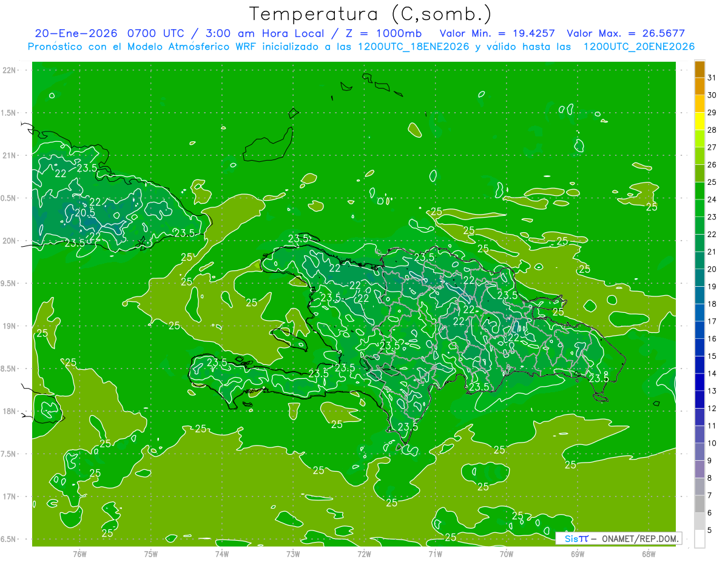Click legend value "21"
This screenshot has width=728, height=562.
pyautogui.click(x=712, y=252)
